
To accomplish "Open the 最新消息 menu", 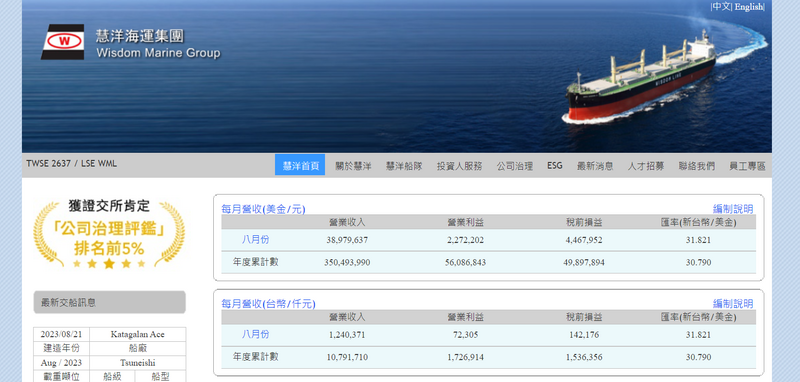I will tap(595, 166).
